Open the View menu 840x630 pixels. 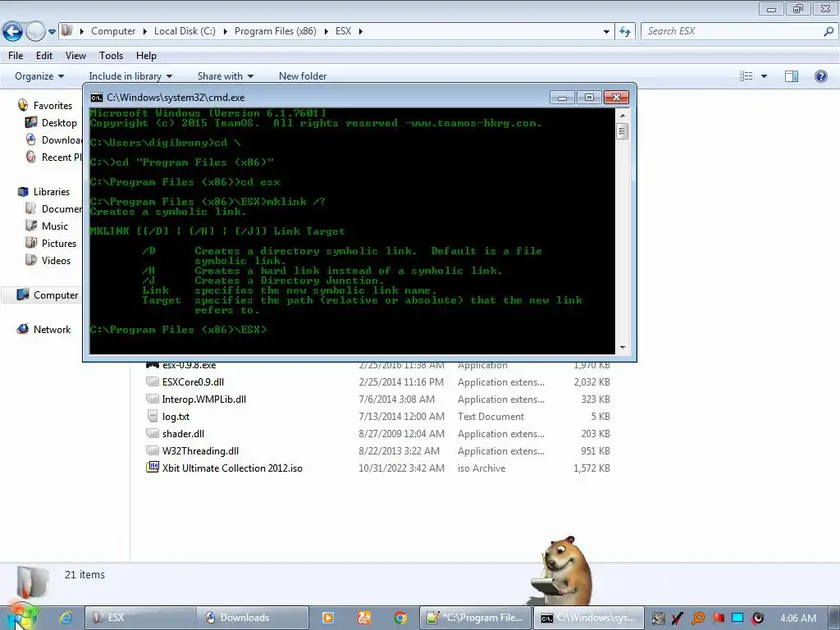(x=75, y=56)
